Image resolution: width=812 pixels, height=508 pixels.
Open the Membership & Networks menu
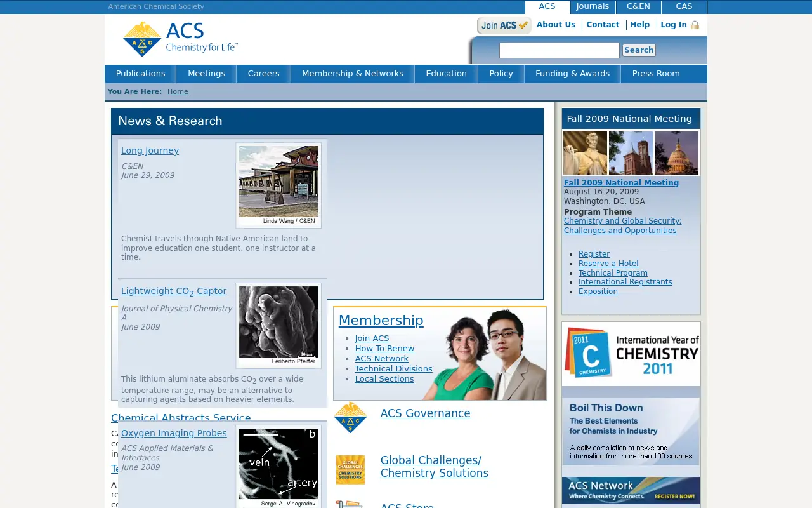point(353,74)
